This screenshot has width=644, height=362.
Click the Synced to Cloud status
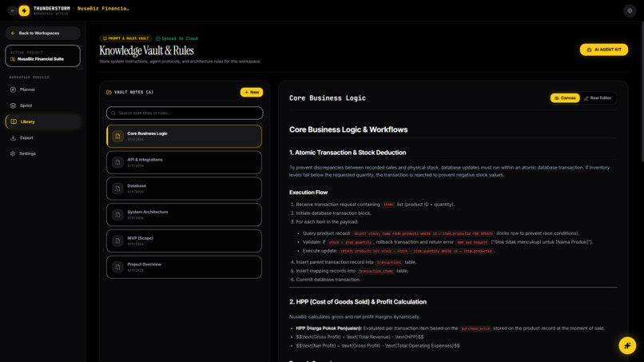(177, 38)
